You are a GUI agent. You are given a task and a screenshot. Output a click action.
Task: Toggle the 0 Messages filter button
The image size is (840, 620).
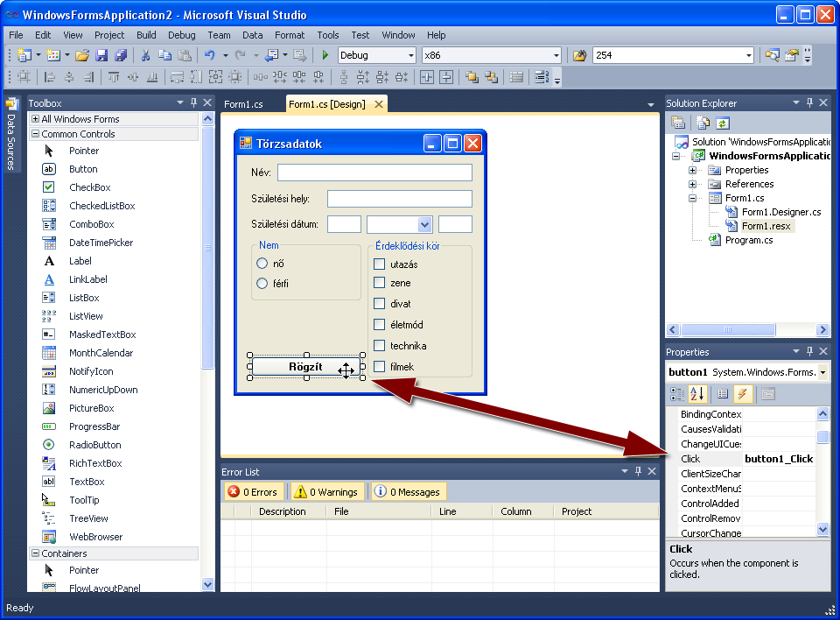point(409,492)
